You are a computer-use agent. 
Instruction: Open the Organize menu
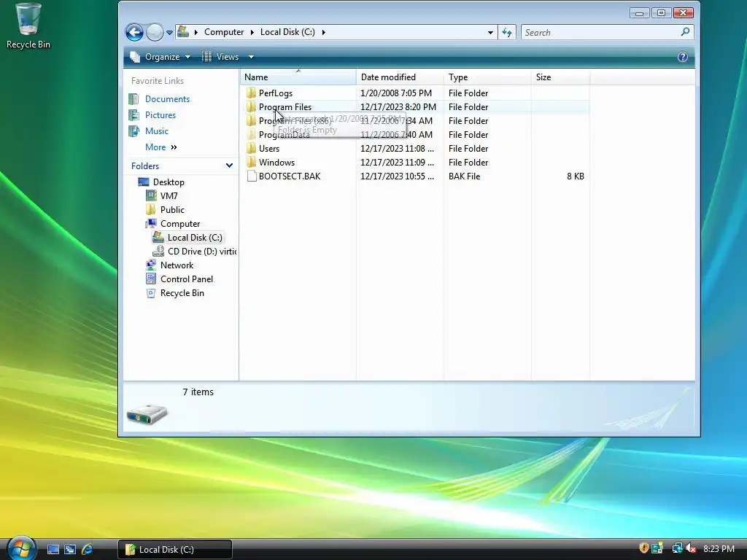point(160,57)
